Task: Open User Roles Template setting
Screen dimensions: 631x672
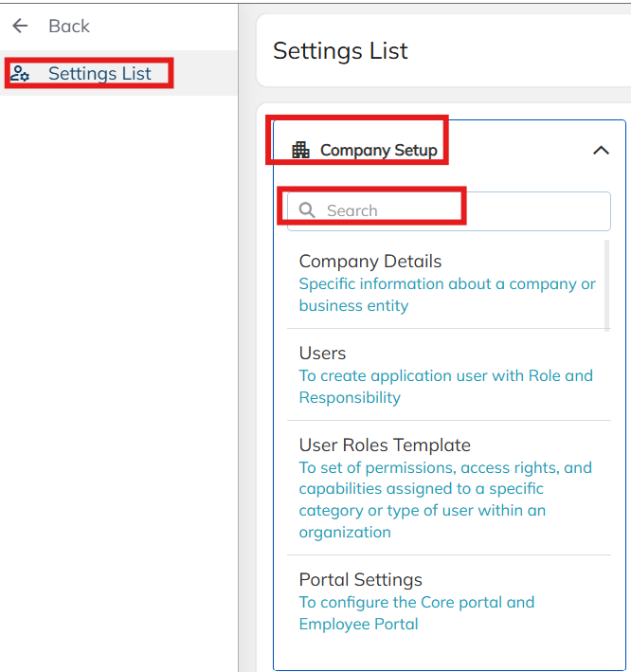Action: click(385, 445)
